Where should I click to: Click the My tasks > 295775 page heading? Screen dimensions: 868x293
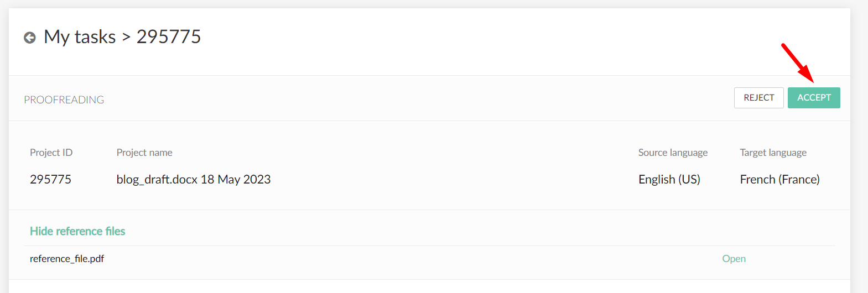pyautogui.click(x=122, y=37)
